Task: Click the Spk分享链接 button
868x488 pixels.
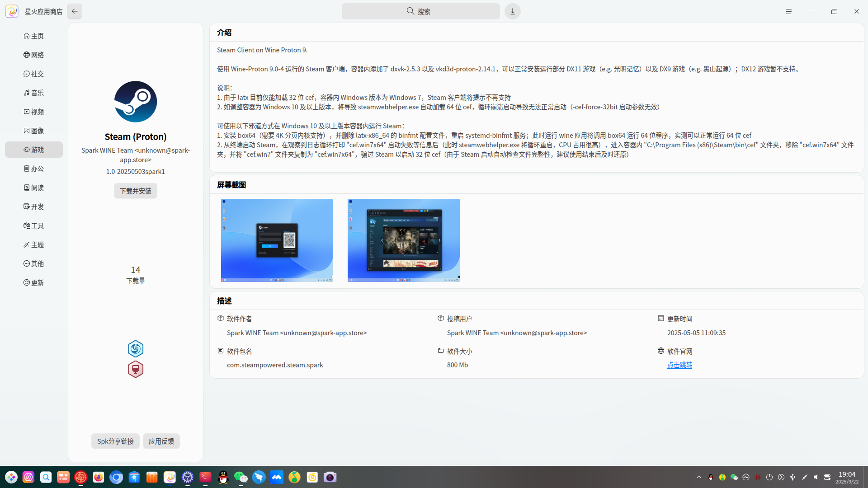Action: [115, 441]
